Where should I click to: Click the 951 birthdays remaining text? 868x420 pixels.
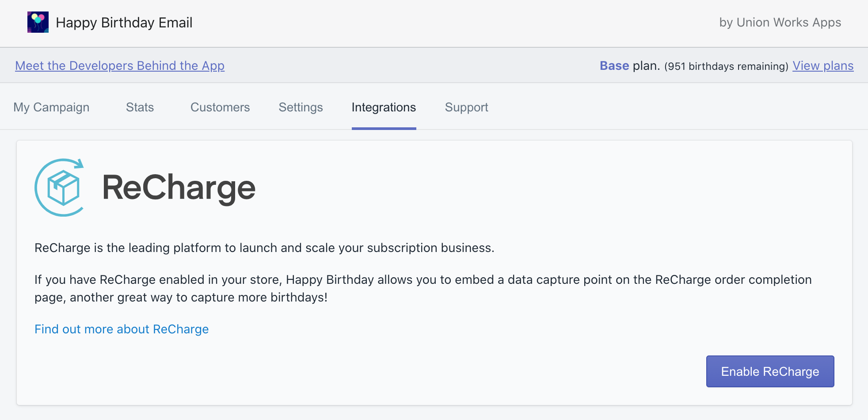(726, 66)
